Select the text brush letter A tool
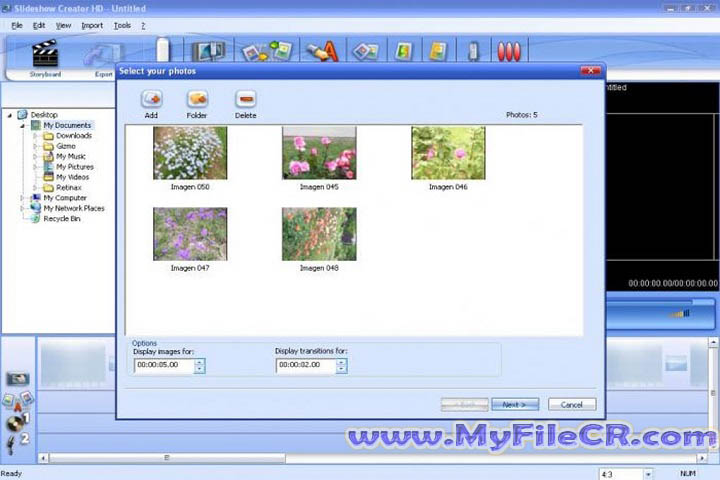The height and width of the screenshot is (480, 720). click(x=323, y=51)
